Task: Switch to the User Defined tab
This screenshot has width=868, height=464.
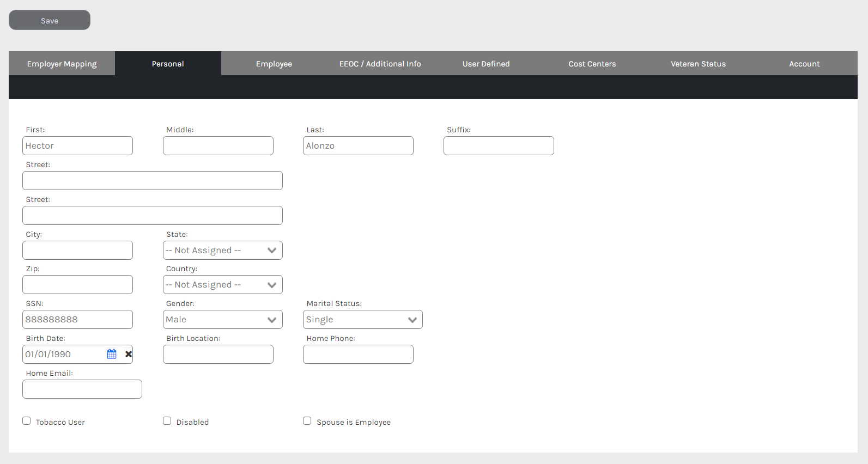Action: coord(486,63)
